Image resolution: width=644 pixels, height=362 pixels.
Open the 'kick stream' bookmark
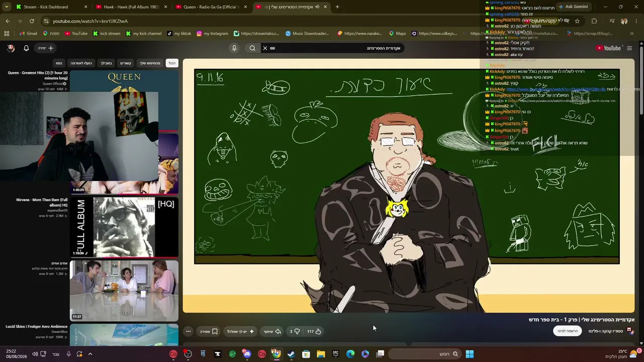pyautogui.click(x=107, y=34)
